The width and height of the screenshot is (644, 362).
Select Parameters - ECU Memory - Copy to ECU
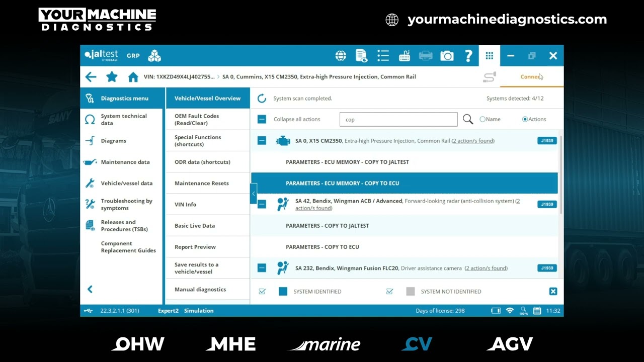click(405, 183)
